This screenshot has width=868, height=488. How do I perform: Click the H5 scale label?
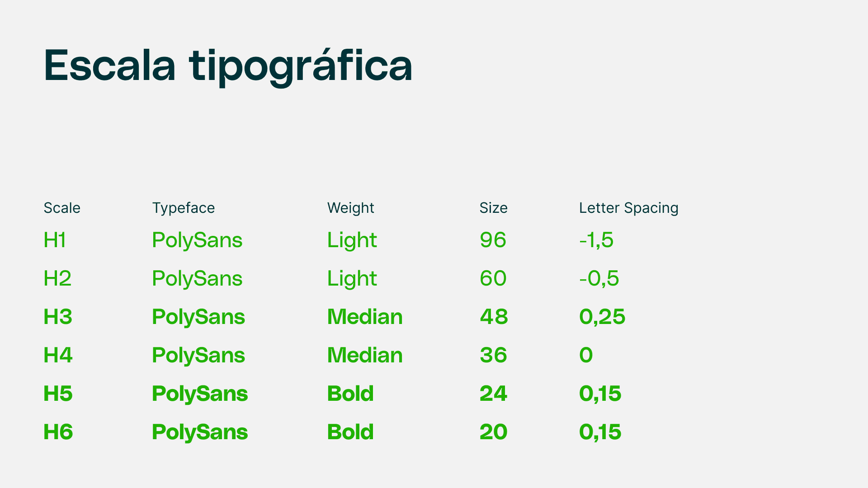tap(58, 394)
